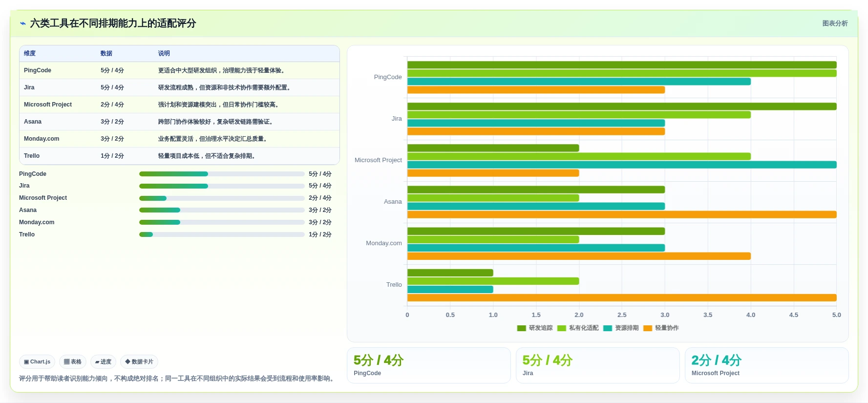Viewport: 868px width, 403px height.
Task: Click the orange 轻量协作 bar for Asana
Action: (x=622, y=214)
